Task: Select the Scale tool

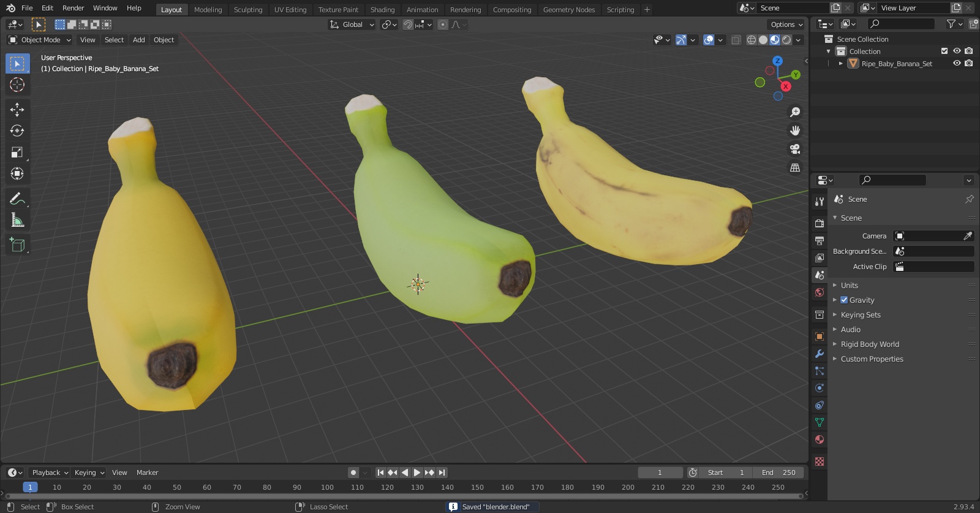Action: click(17, 152)
